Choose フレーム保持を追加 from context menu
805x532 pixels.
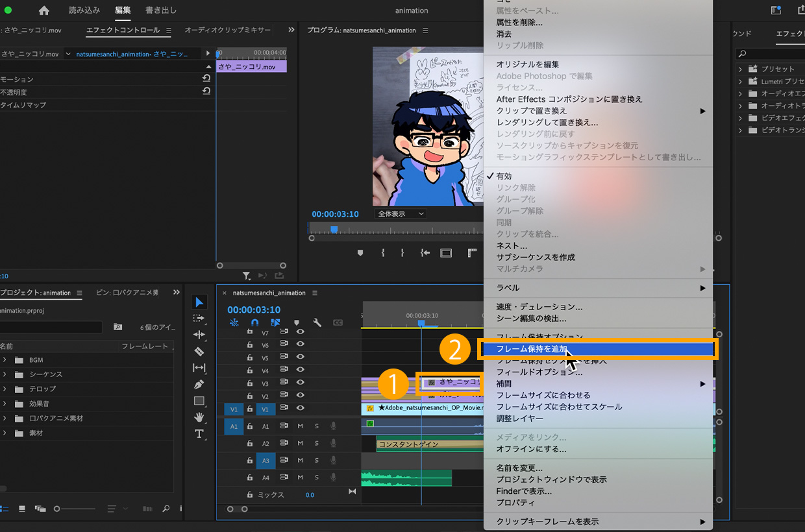(598, 349)
